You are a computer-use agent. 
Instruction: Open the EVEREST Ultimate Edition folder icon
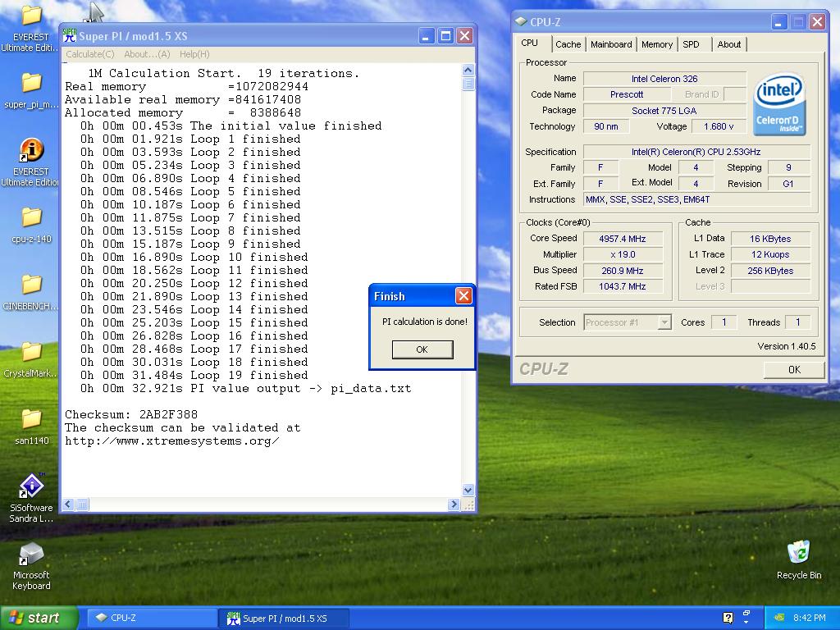[x=31, y=15]
